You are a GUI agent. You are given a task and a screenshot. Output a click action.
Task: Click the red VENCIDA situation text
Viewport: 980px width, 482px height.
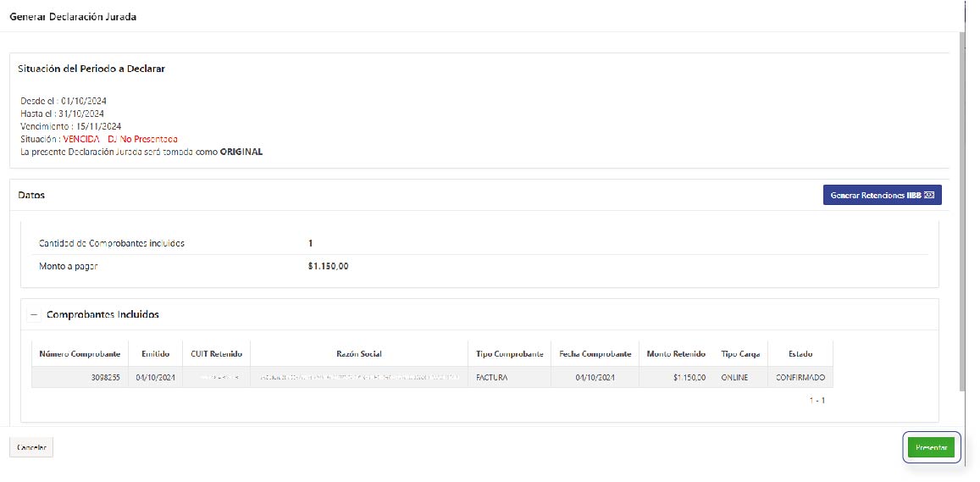81,139
